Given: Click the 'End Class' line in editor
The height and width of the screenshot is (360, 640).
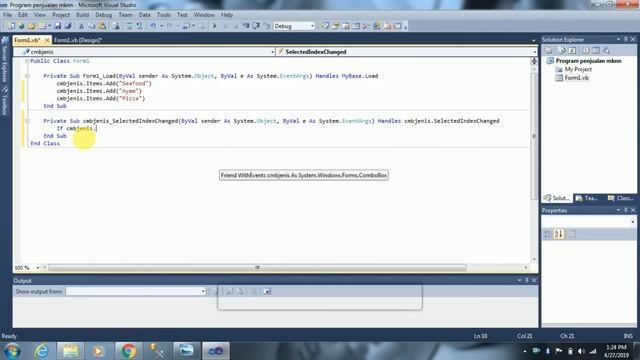Looking at the screenshot, I should pyautogui.click(x=45, y=143).
